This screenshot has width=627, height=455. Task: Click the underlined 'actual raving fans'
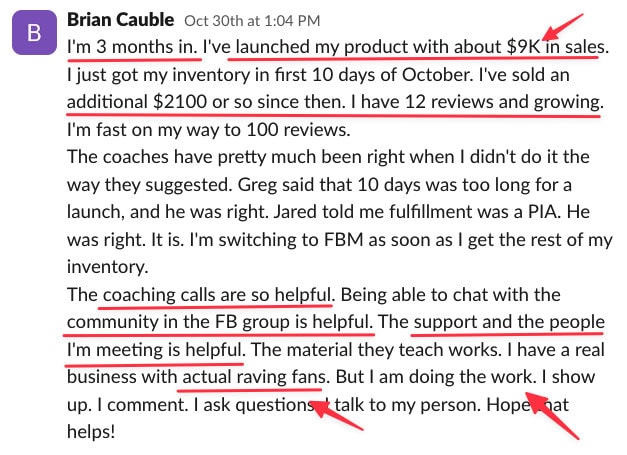point(254,377)
